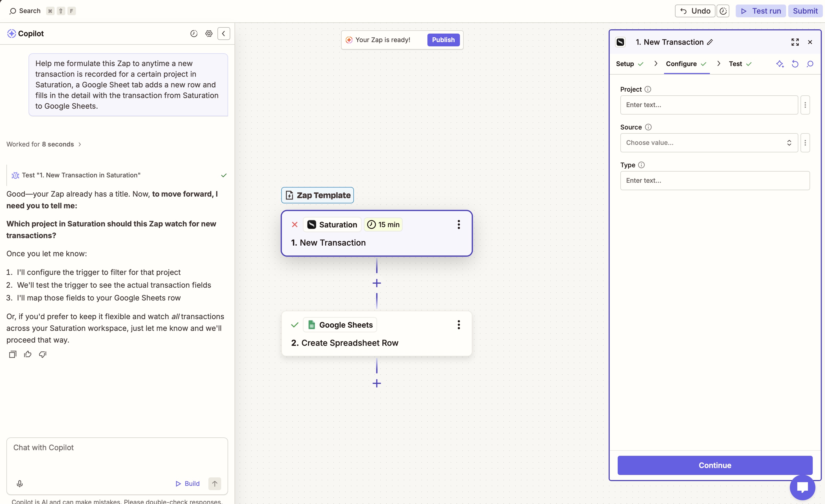This screenshot has height=504, width=825.
Task: Give thumbs up to Copilot response
Action: tap(28, 354)
